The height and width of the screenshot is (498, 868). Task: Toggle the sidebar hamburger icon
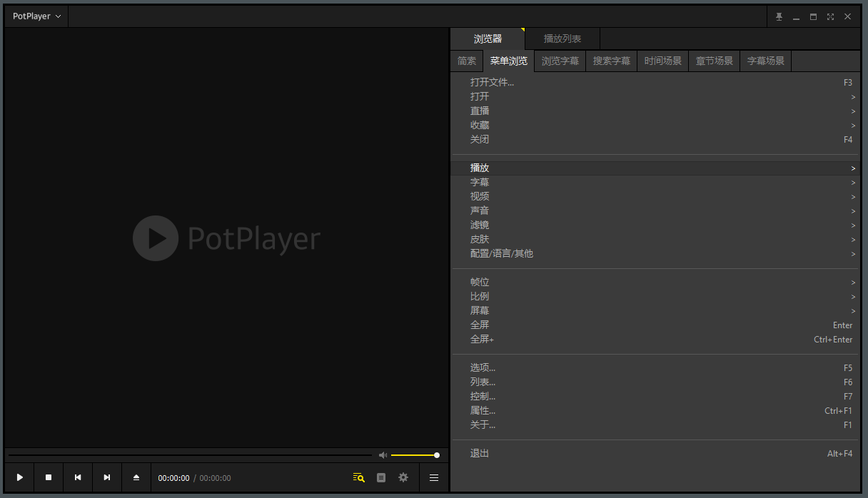coord(434,477)
